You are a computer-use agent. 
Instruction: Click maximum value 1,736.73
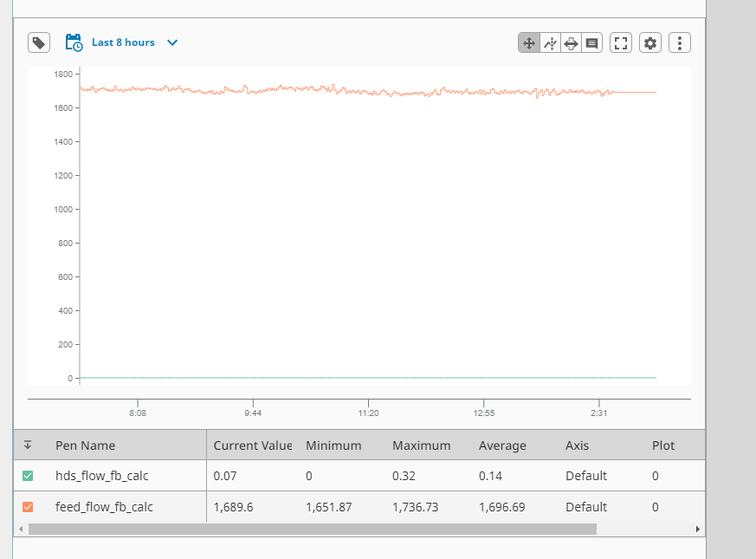coord(415,507)
